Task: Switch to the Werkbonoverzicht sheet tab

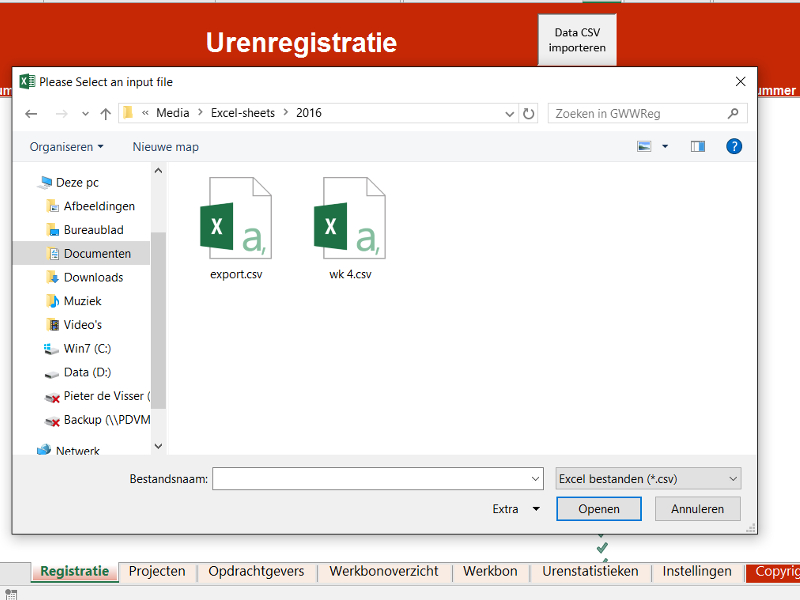Action: [x=384, y=571]
